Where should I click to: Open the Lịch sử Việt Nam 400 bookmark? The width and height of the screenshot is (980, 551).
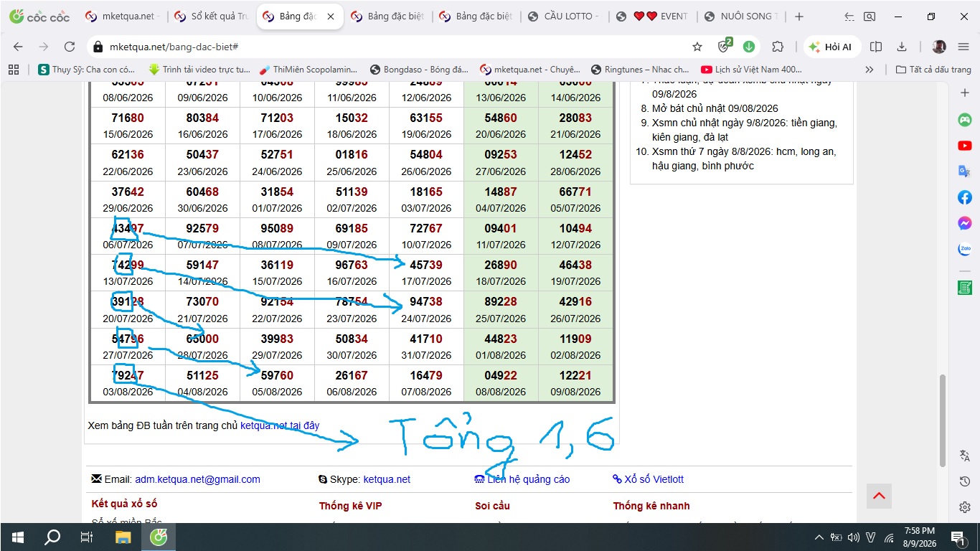(751, 70)
